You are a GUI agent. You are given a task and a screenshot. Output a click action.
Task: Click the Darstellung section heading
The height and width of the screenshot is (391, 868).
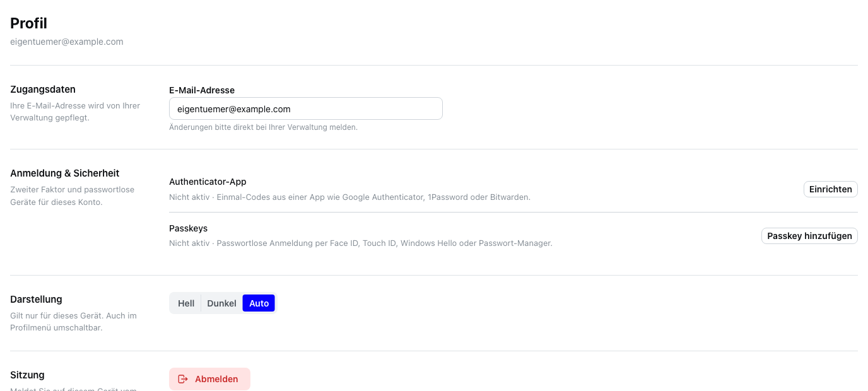pos(36,300)
